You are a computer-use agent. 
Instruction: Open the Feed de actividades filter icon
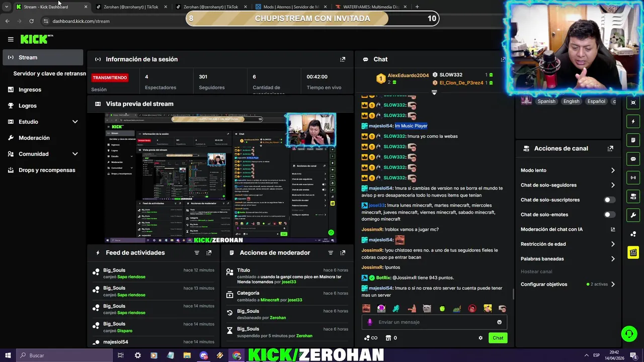[197, 253]
